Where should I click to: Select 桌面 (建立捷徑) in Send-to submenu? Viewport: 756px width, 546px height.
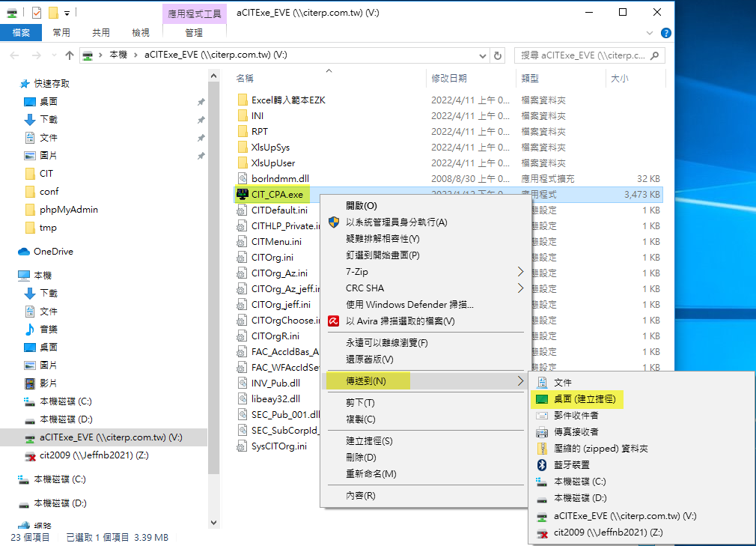588,400
